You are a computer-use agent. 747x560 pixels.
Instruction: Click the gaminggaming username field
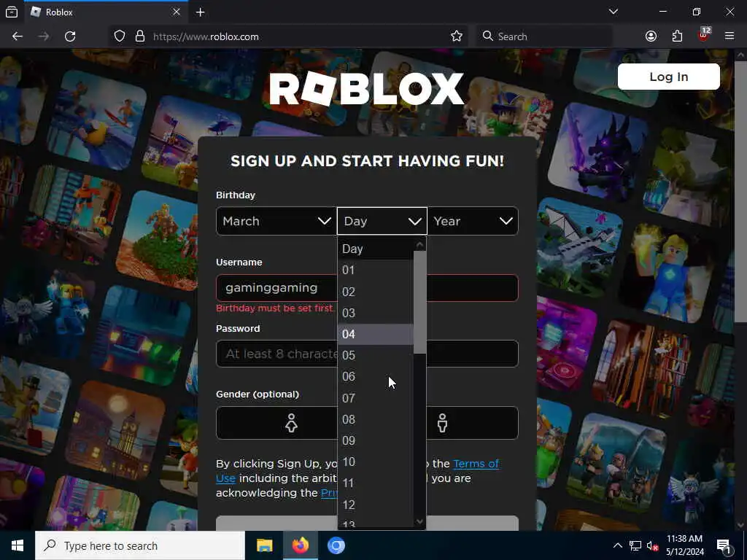click(367, 287)
